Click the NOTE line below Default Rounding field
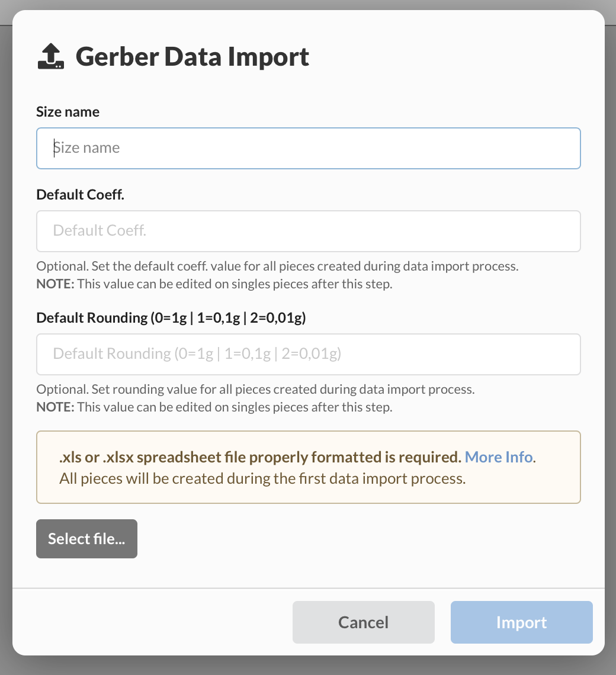616x675 pixels. point(214,407)
